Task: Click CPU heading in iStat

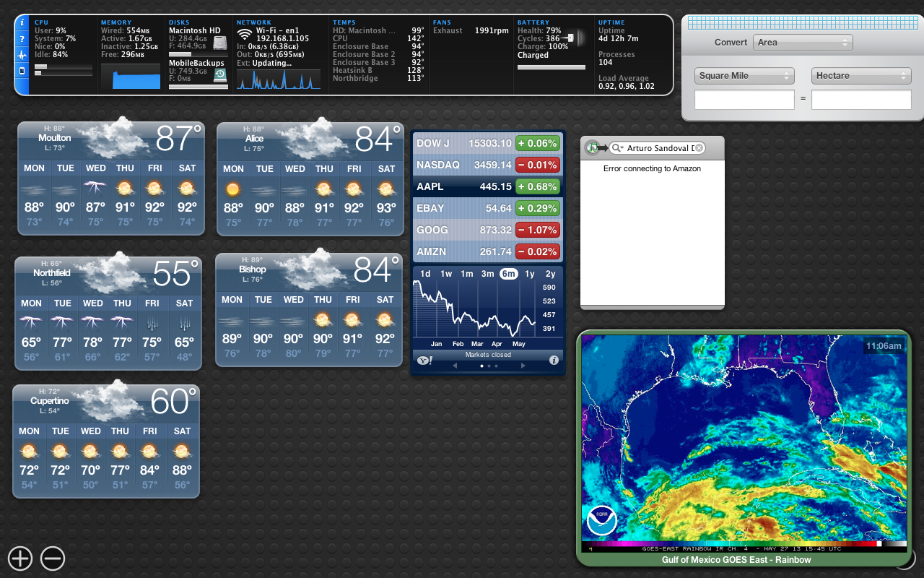Action: coord(41,22)
